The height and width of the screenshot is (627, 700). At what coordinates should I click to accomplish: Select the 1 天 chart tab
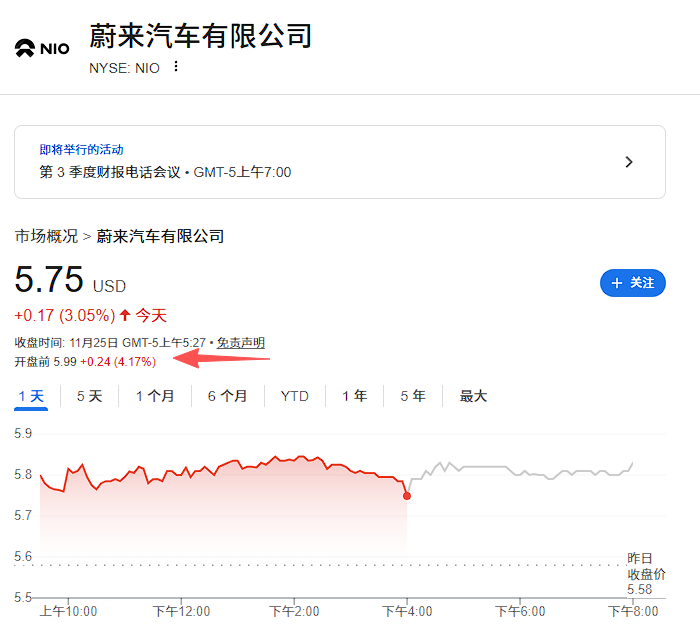click(31, 396)
